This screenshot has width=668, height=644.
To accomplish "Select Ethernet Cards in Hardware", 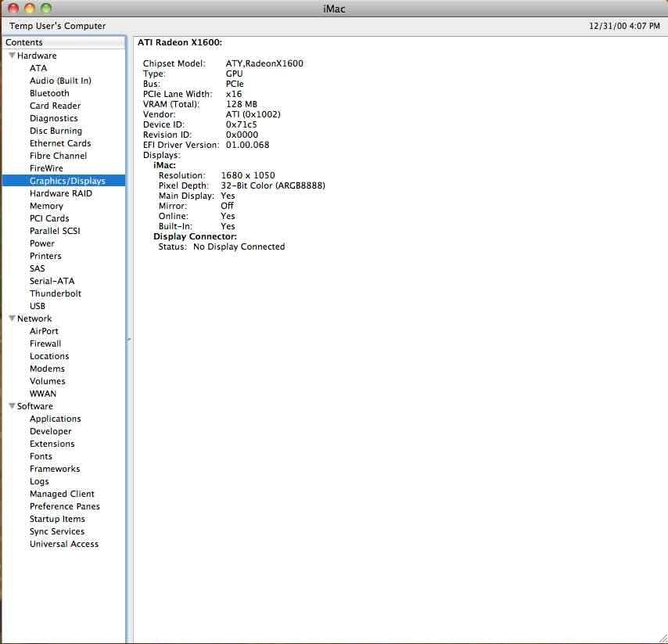I will [x=60, y=143].
